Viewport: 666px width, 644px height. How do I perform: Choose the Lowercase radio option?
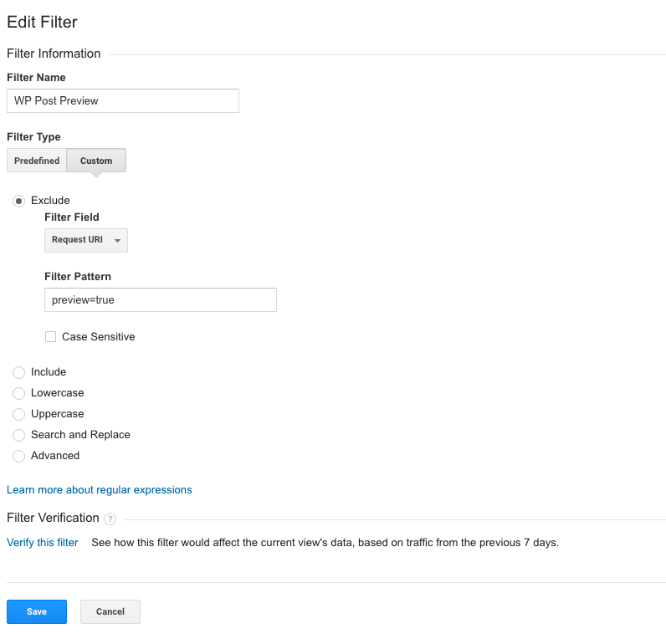click(19, 393)
